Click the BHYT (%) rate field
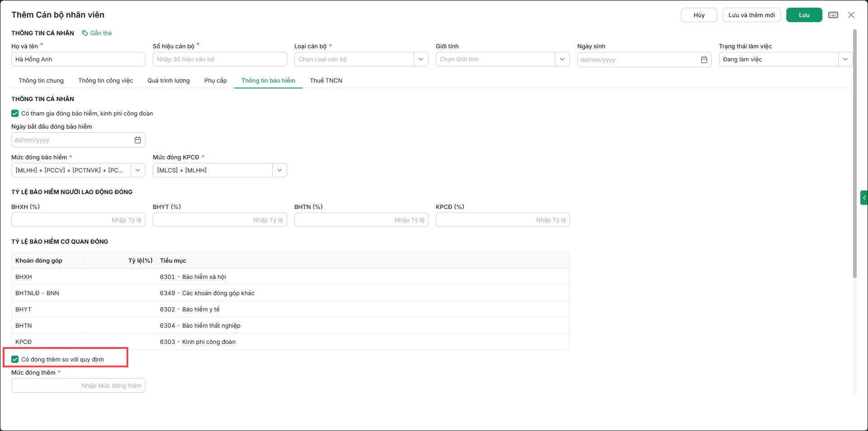 tap(220, 220)
